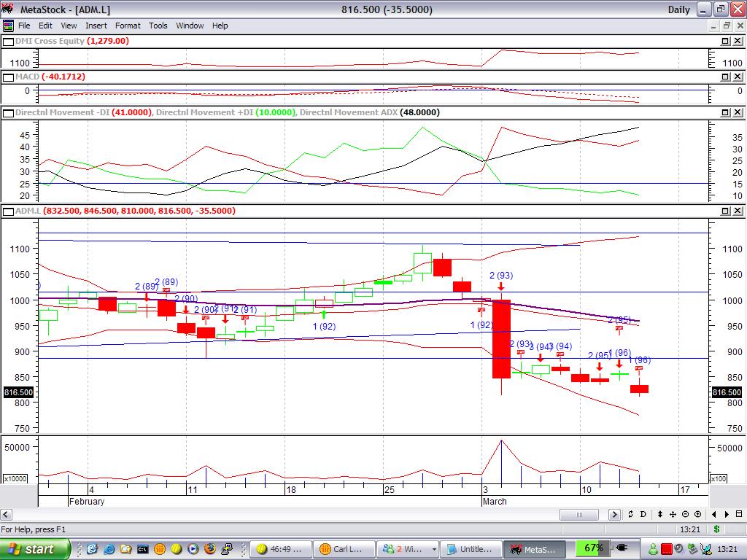Click the vertical double-arrow rescale Y-axis icon
The image size is (747, 560).
point(659,514)
